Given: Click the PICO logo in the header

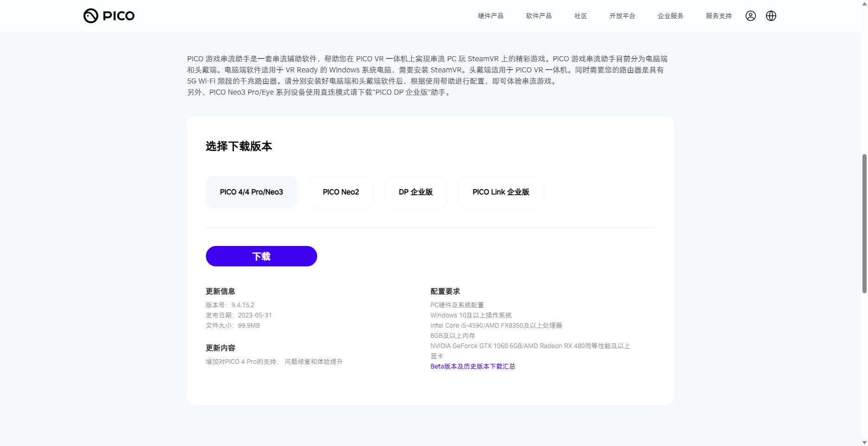Looking at the screenshot, I should click(x=109, y=16).
